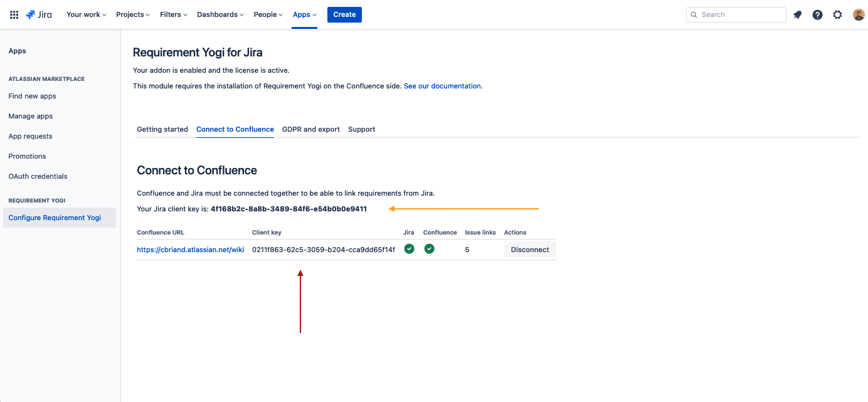Image resolution: width=868 pixels, height=402 pixels.
Task: Click the green Jira status checkmark
Action: pos(409,248)
